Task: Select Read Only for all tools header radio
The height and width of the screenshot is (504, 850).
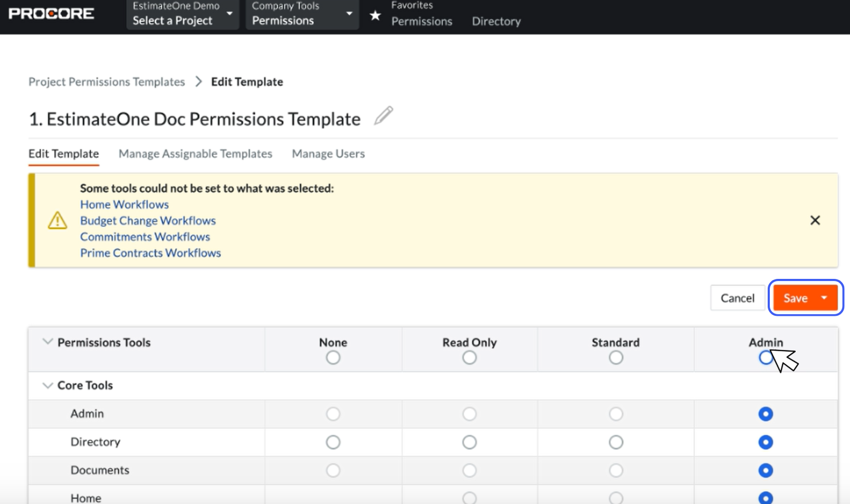Action: click(x=470, y=358)
